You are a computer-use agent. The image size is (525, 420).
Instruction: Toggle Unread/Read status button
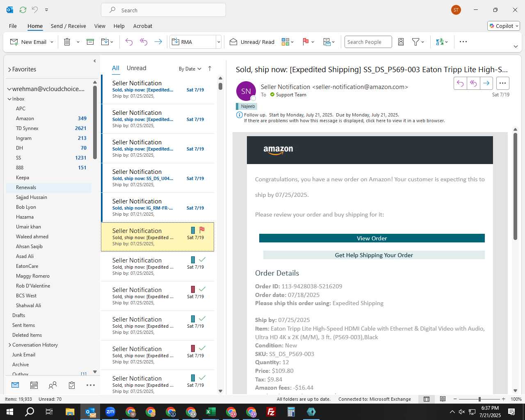tap(252, 42)
